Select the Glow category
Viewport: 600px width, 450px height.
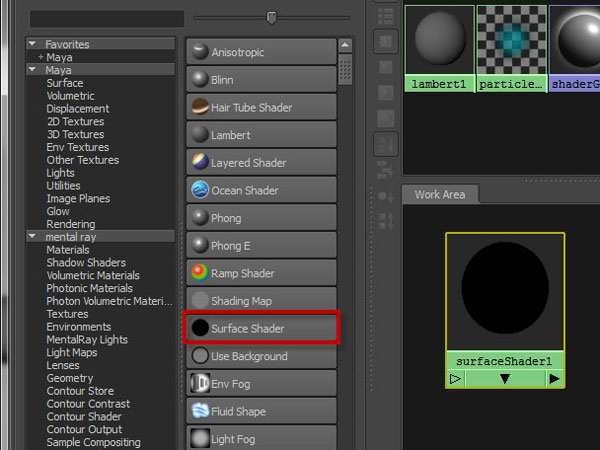tap(58, 211)
